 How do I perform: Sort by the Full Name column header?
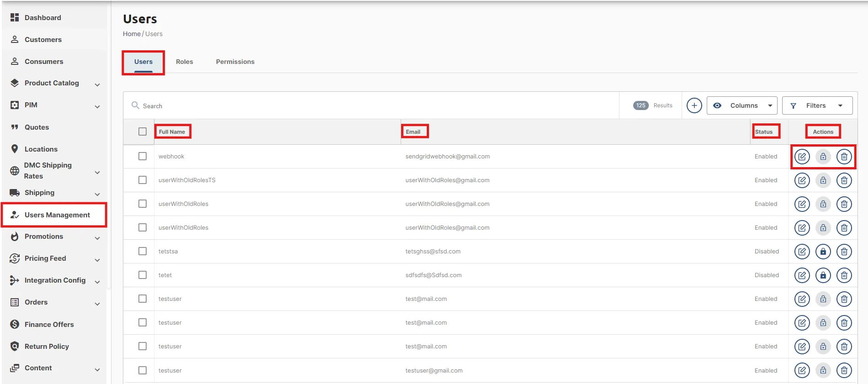[x=172, y=132]
